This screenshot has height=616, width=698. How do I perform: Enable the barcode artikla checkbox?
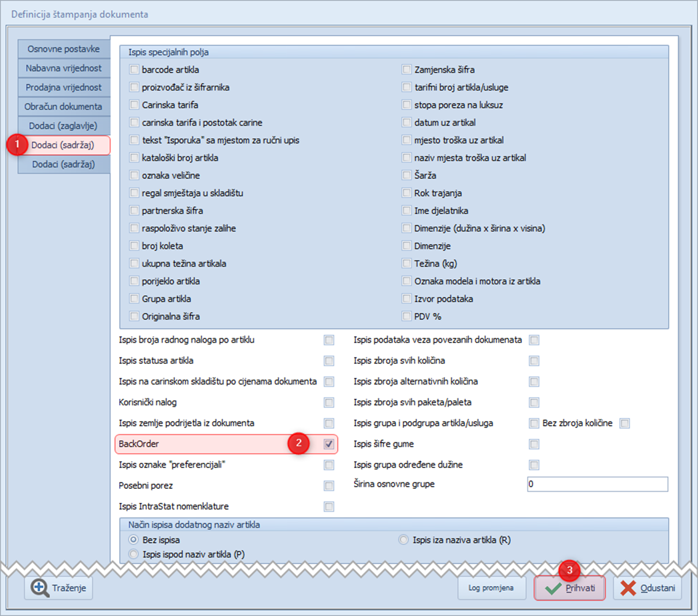(134, 70)
